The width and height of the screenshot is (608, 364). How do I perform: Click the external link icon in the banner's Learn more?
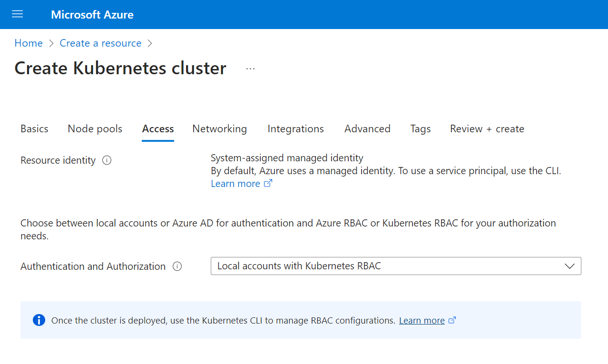[x=452, y=320]
